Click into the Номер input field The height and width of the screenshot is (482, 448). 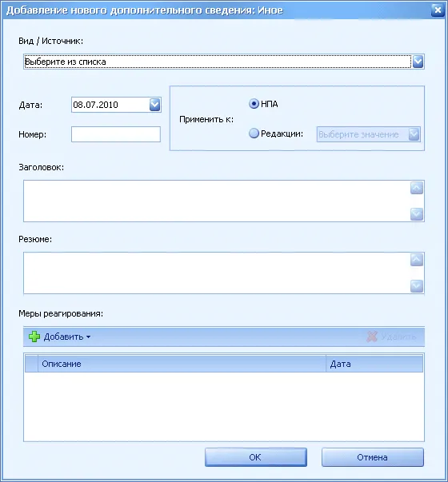click(116, 134)
